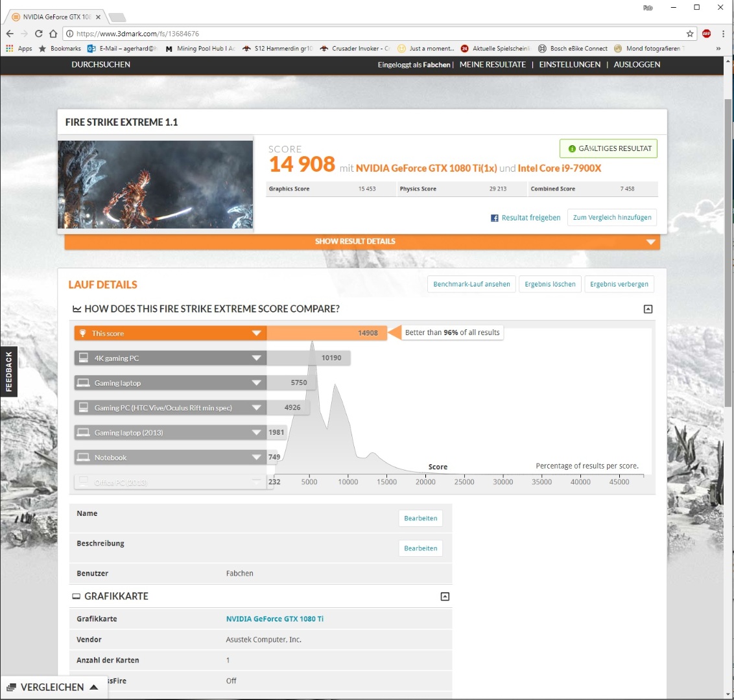The width and height of the screenshot is (734, 700).
Task: Collapse the score comparison section
Action: [648, 309]
